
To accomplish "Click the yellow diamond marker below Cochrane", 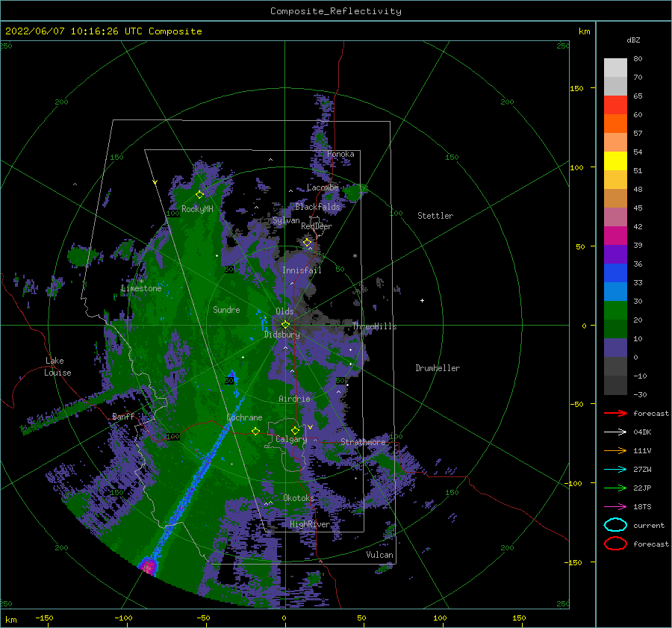I will pyautogui.click(x=255, y=431).
